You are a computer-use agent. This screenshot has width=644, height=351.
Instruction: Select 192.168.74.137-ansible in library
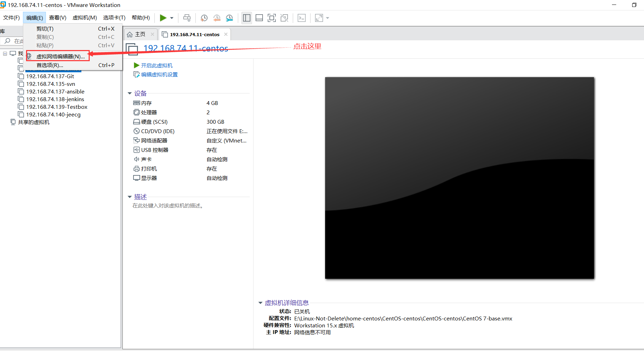[55, 91]
